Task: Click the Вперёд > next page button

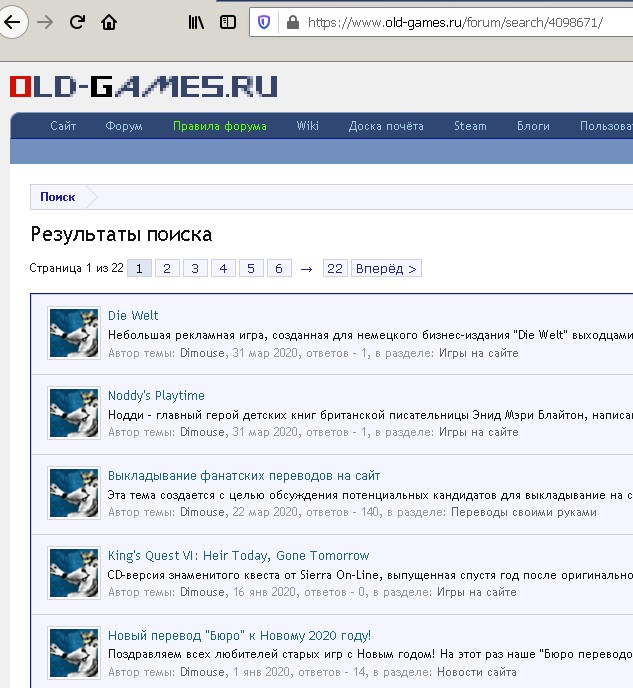Action: tap(386, 269)
